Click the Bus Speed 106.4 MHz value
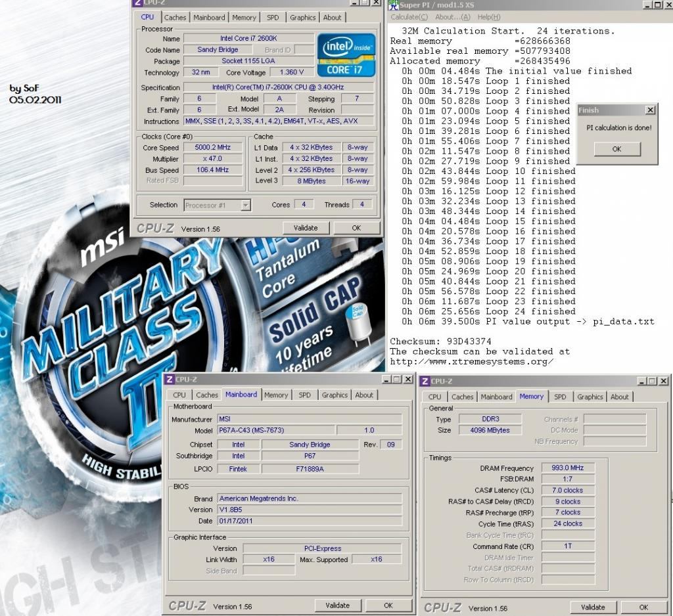The image size is (673, 616). click(x=213, y=169)
